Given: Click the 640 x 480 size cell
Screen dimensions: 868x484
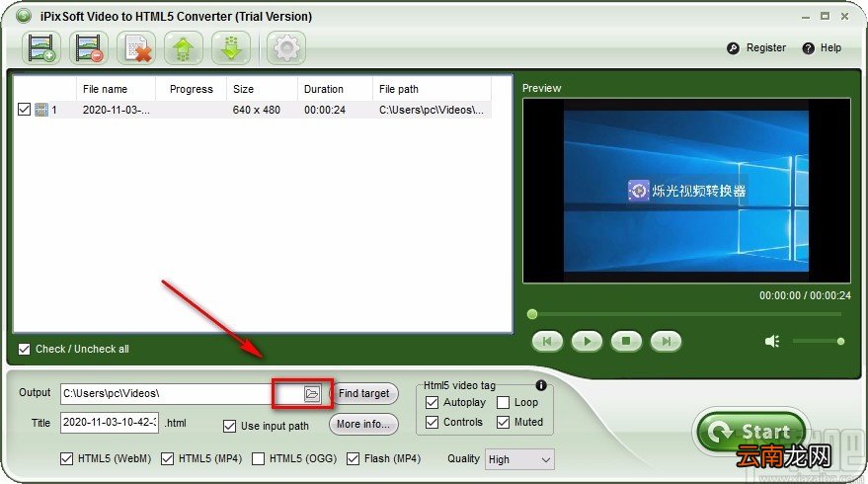Looking at the screenshot, I should (x=257, y=110).
